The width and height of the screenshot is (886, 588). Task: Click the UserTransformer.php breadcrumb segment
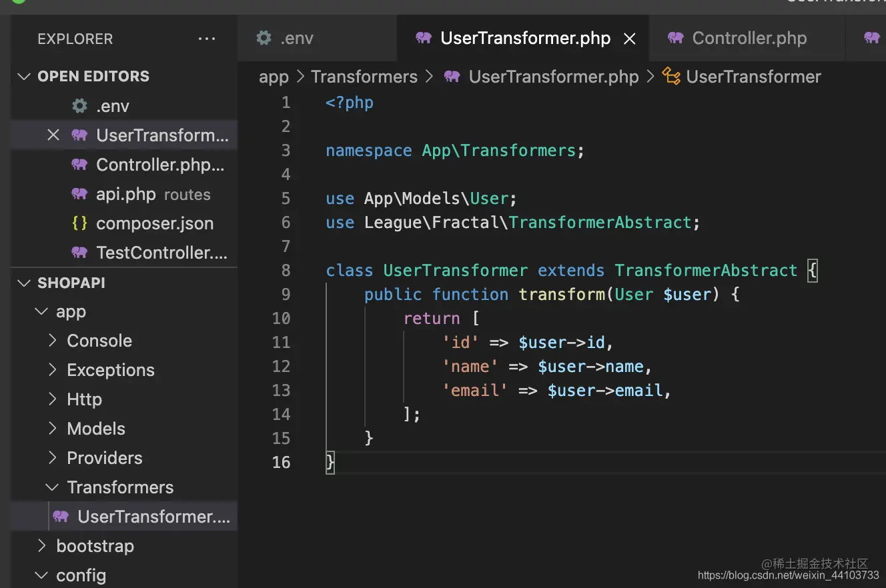click(x=554, y=77)
